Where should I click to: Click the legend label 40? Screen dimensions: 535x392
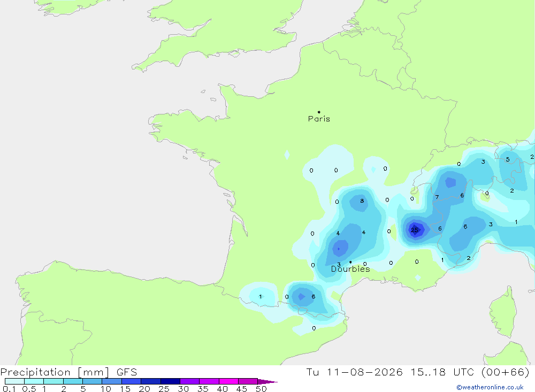tap(222, 389)
